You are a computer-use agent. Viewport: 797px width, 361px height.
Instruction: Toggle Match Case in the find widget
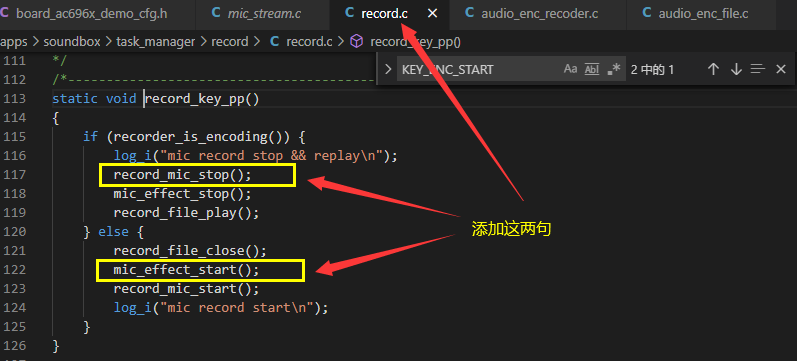(x=570, y=69)
